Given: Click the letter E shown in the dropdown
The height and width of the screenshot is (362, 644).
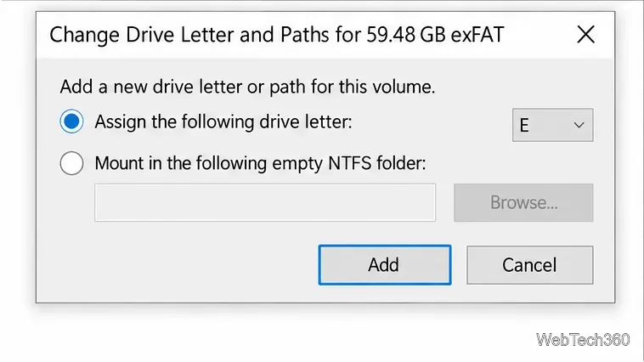Looking at the screenshot, I should click(524, 125).
